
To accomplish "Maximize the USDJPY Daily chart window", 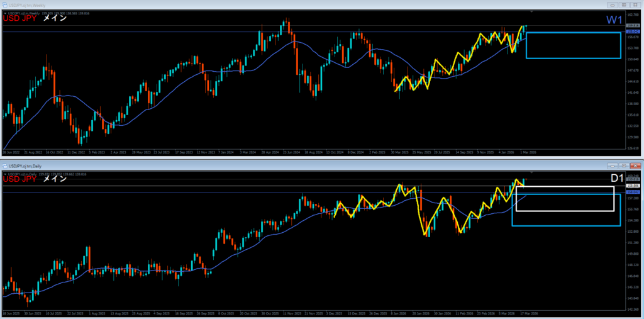I will [623, 166].
